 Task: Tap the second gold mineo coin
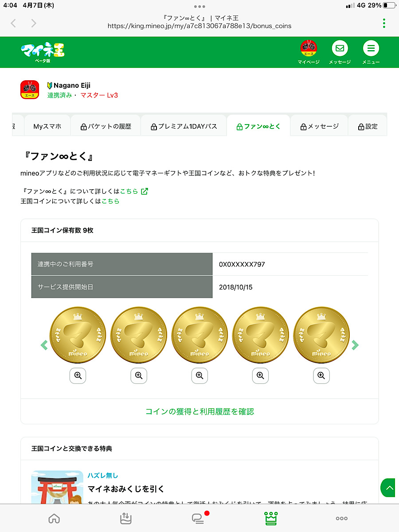138,335
